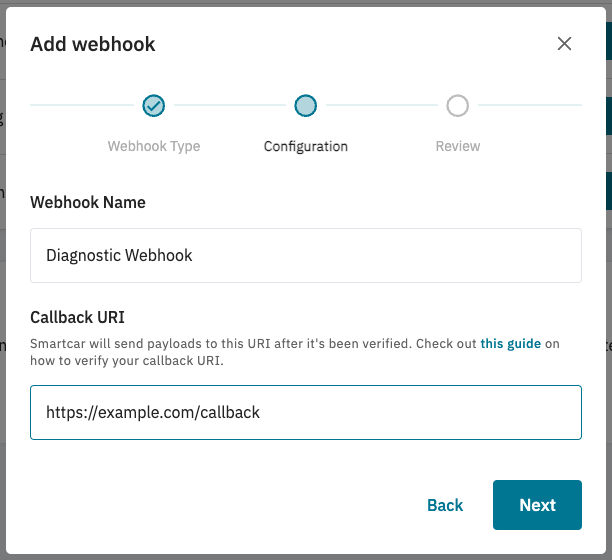Image resolution: width=612 pixels, height=560 pixels.
Task: Click progress line before the Webhook Type step
Action: click(82, 105)
